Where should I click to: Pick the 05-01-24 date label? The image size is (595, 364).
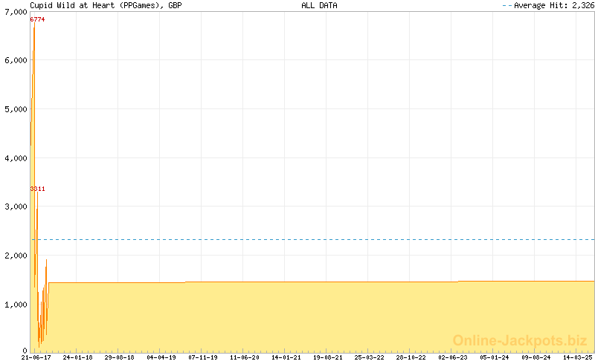(495, 357)
